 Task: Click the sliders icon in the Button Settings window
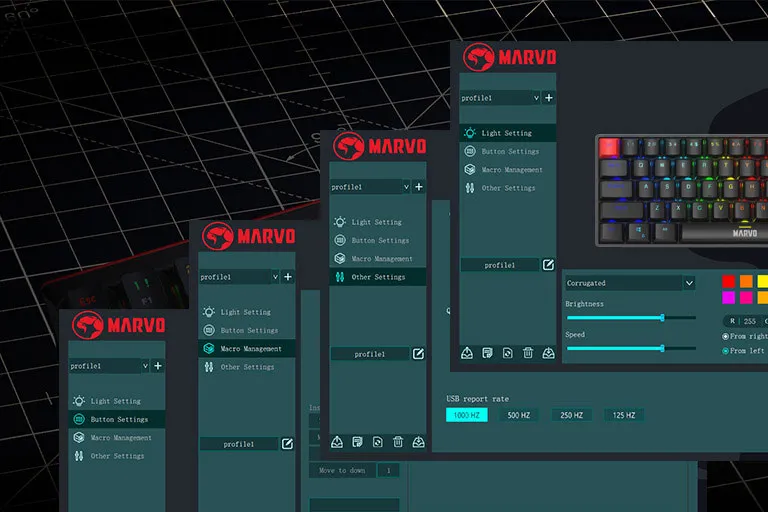click(79, 456)
